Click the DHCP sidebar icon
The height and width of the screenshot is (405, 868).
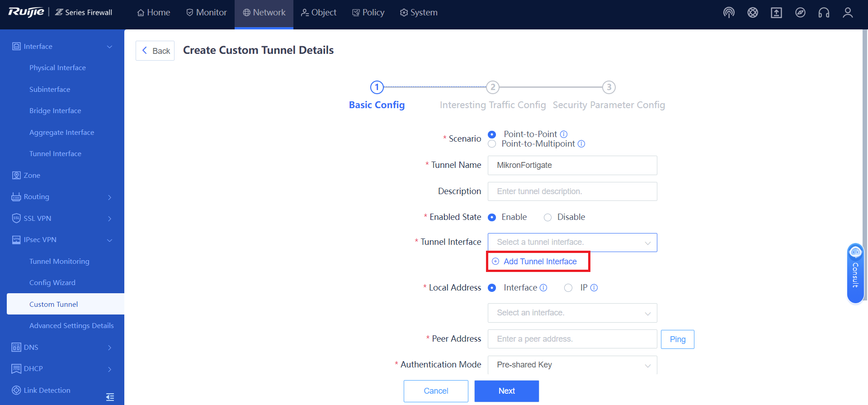pos(16,369)
